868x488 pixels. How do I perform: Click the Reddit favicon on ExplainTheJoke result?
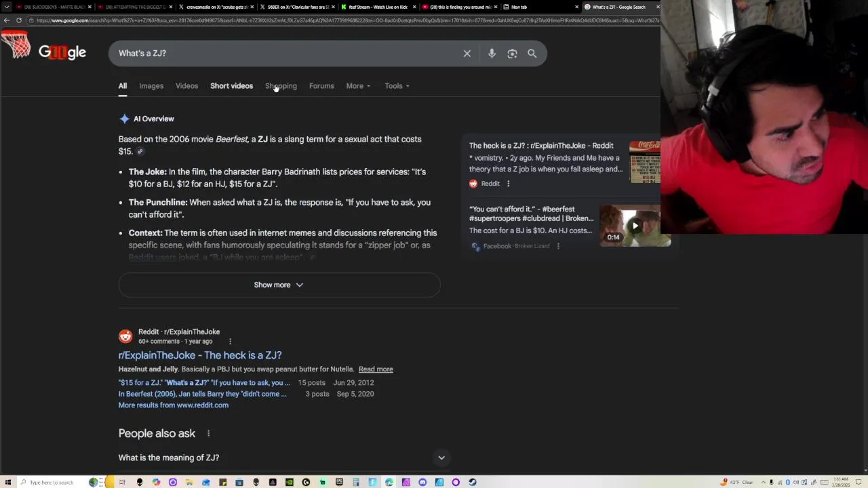(125, 336)
